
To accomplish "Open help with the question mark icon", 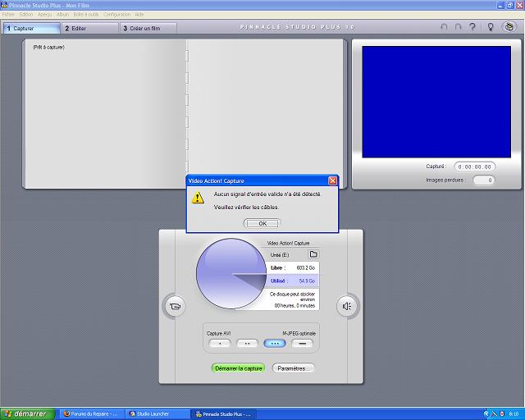I will (x=472, y=27).
